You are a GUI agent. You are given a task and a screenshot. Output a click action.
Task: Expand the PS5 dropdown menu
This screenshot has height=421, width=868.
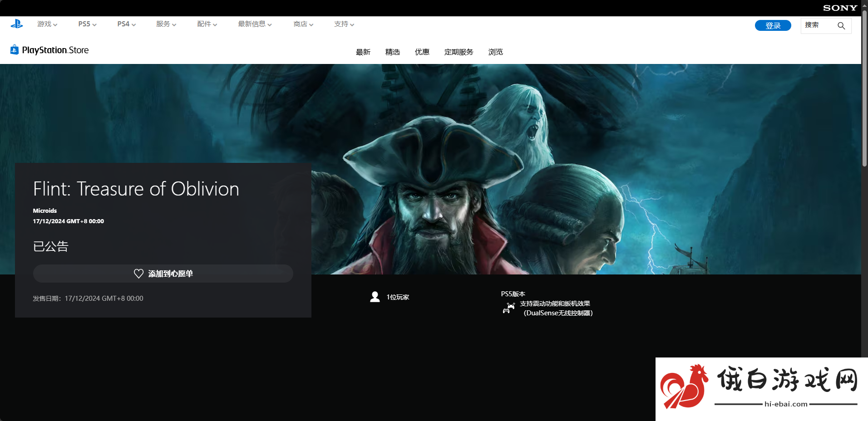87,24
